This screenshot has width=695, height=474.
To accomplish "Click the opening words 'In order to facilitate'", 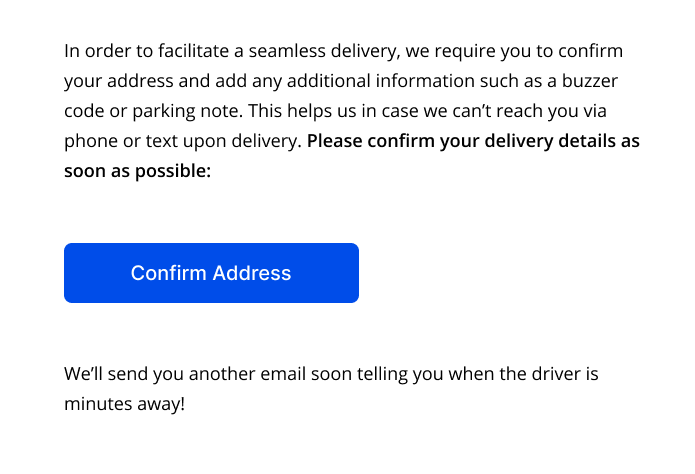I will 147,51.
